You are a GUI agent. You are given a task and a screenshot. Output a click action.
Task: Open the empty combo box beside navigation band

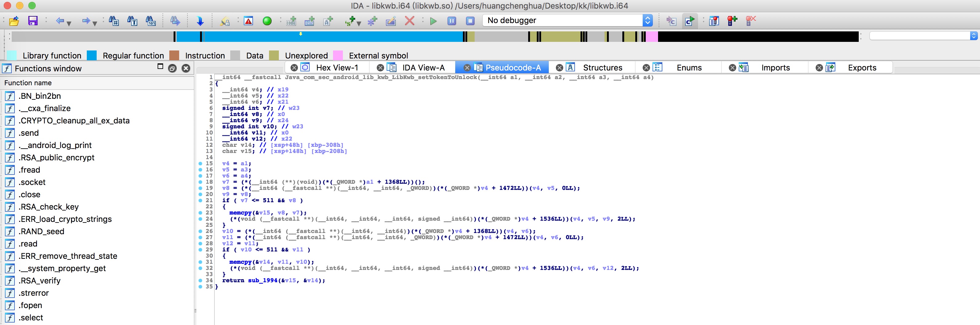click(x=923, y=36)
